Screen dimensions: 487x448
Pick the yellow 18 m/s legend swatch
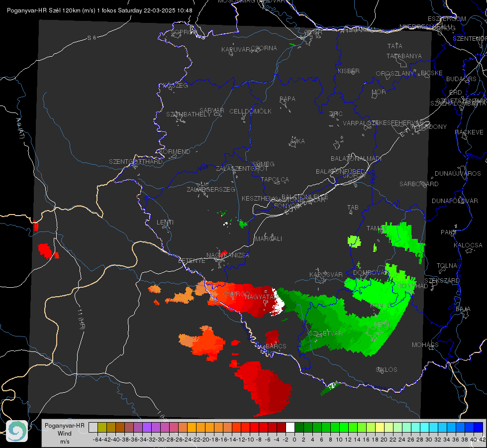click(380, 427)
